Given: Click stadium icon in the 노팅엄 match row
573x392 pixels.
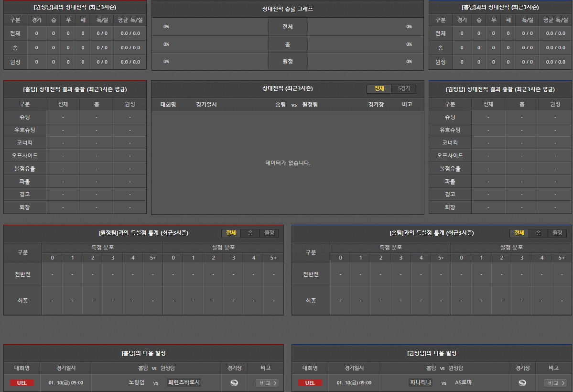Looking at the screenshot, I should coord(234,383).
